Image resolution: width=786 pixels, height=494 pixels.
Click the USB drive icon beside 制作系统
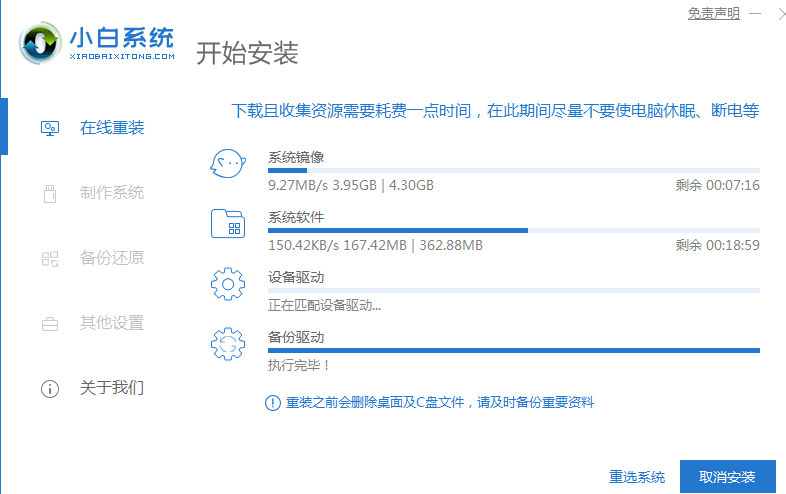point(50,193)
